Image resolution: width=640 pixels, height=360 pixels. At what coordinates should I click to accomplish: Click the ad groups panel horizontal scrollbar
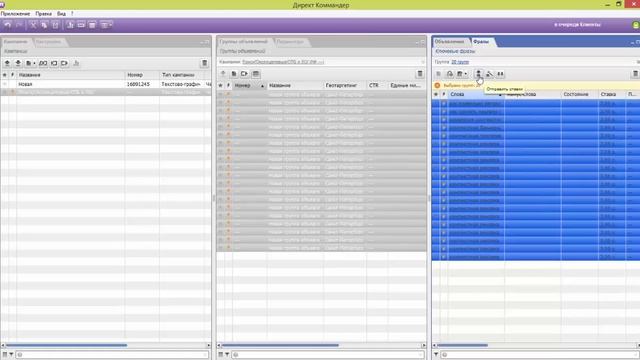point(280,345)
